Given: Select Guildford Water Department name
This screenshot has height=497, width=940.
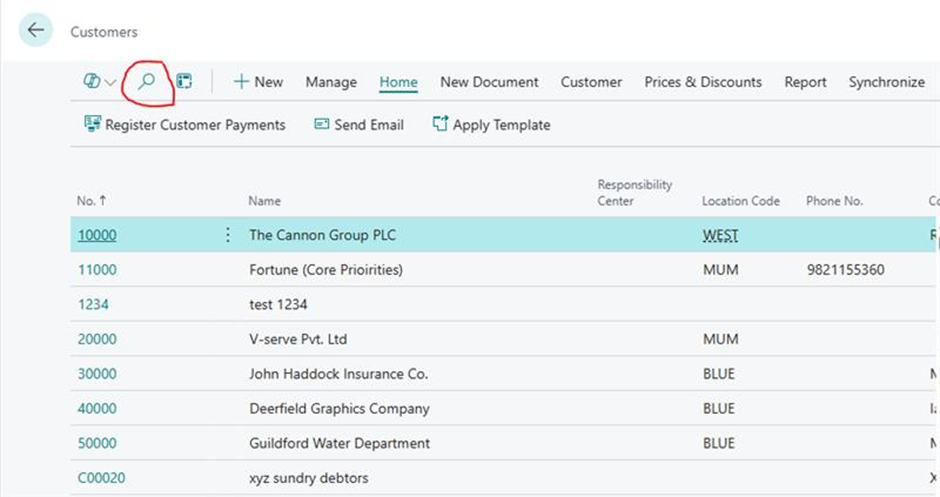Looking at the screenshot, I should click(339, 444).
